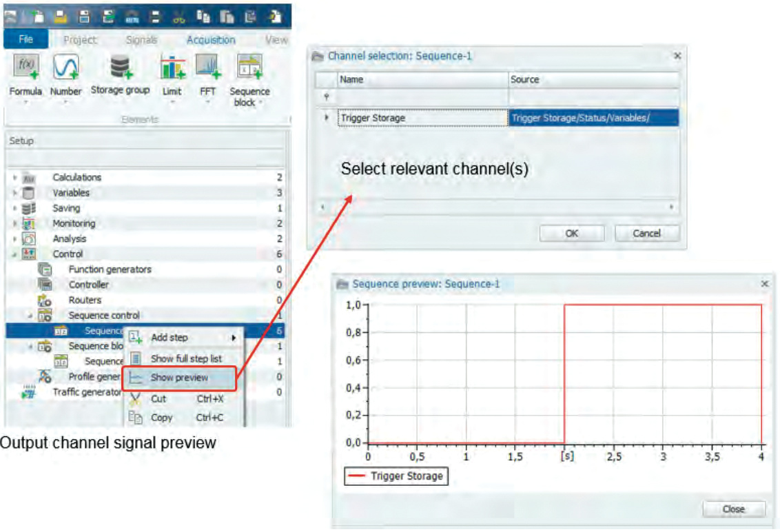Cancel the Channel selection dialog

(x=646, y=234)
